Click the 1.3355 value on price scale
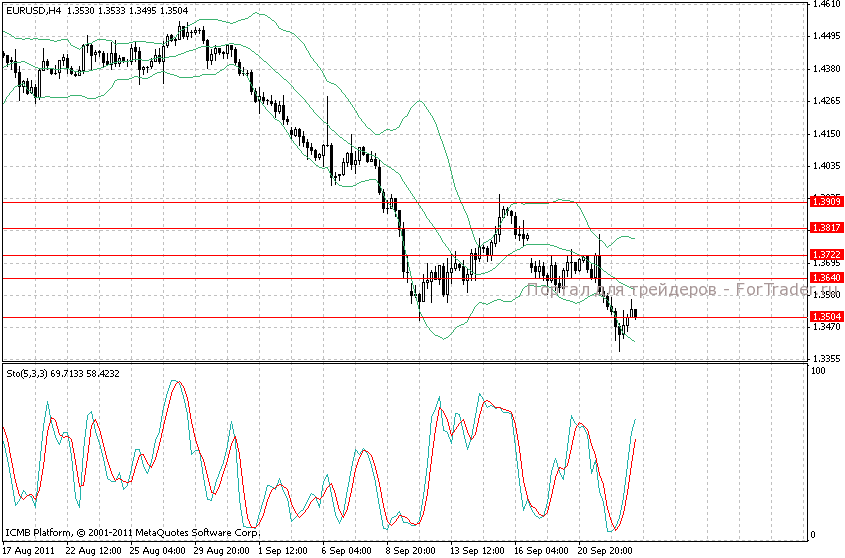Image resolution: width=845 pixels, height=558 pixels. click(x=825, y=358)
